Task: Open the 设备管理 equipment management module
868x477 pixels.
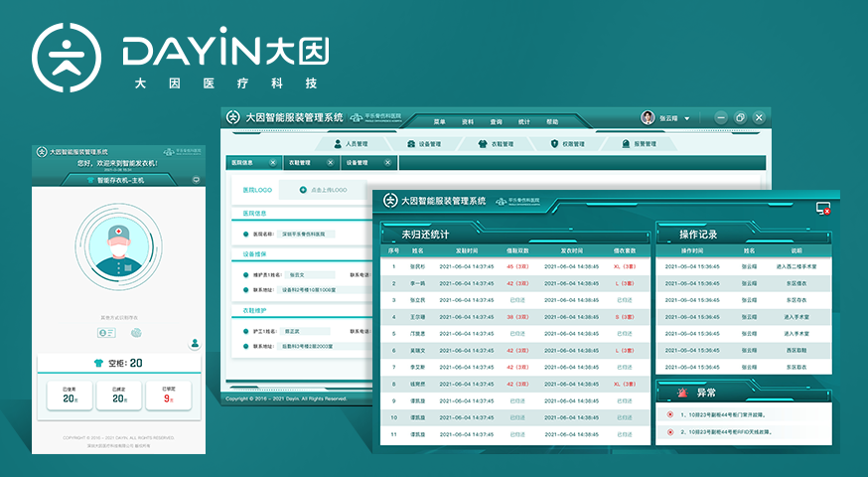Action: 424,144
